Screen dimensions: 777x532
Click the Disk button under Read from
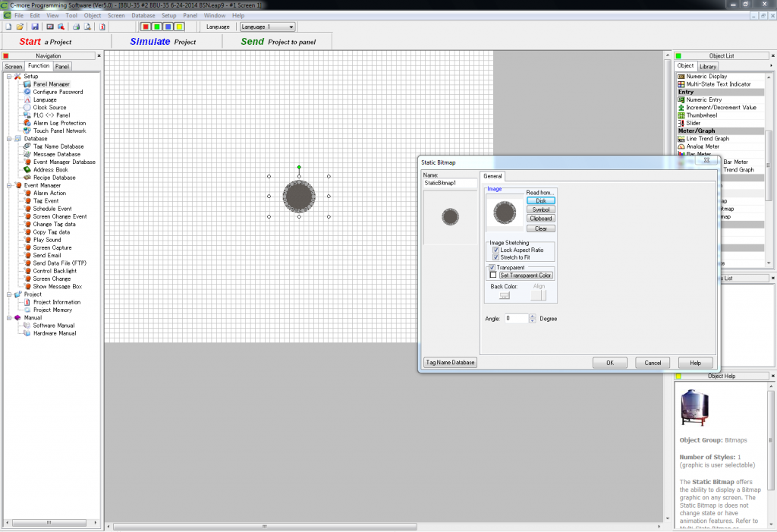(x=540, y=200)
